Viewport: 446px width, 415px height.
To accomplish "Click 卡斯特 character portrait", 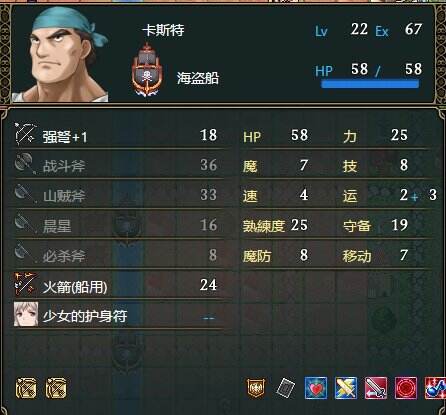I will (x=60, y=55).
